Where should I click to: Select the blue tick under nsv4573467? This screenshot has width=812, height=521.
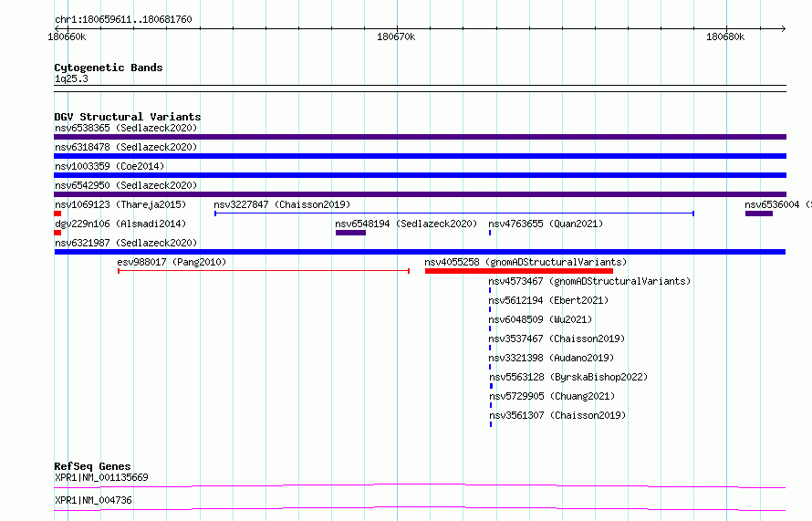point(490,290)
